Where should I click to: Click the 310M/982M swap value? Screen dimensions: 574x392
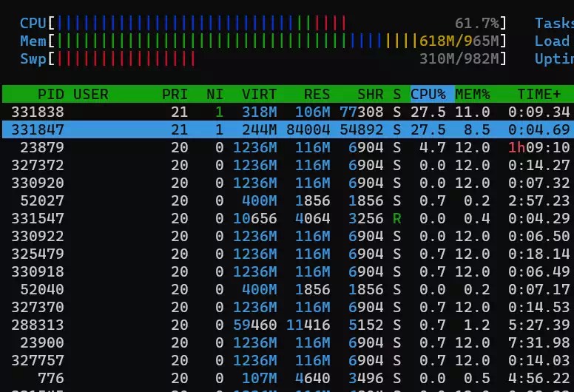click(459, 58)
